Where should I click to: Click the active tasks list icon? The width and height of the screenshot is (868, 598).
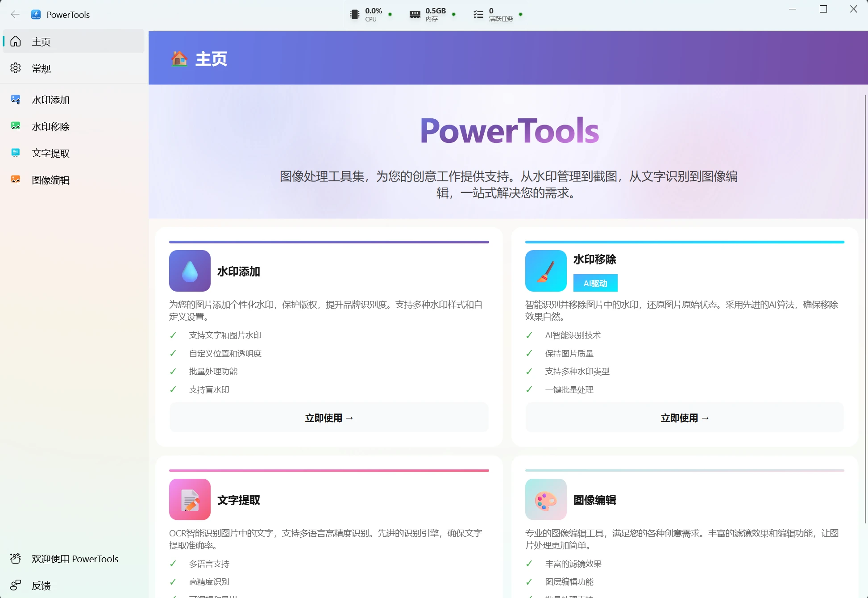pyautogui.click(x=478, y=14)
